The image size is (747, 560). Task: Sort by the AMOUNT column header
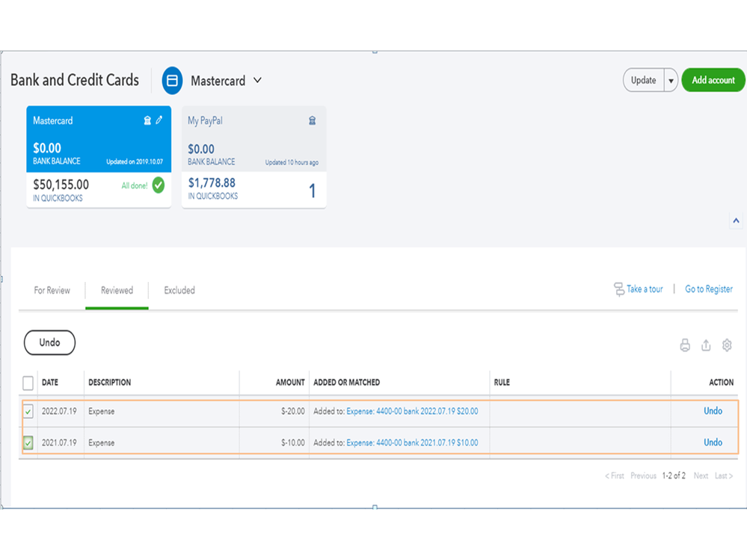[x=290, y=382]
